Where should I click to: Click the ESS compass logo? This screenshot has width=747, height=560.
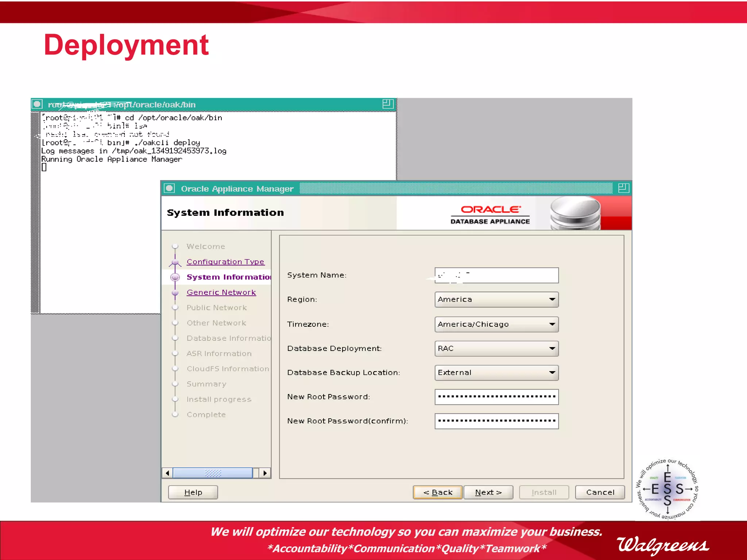coord(667,489)
